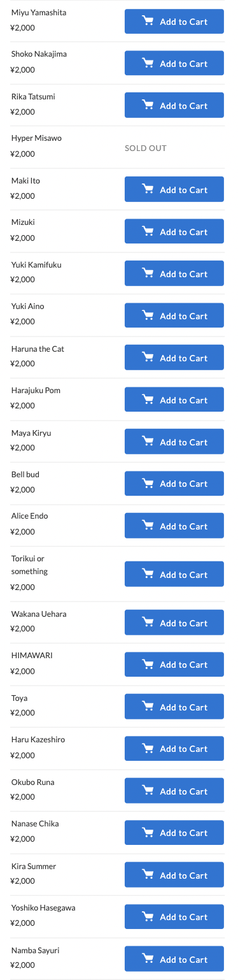
Task: Click the cart icon for Maki Ito
Action: click(148, 190)
